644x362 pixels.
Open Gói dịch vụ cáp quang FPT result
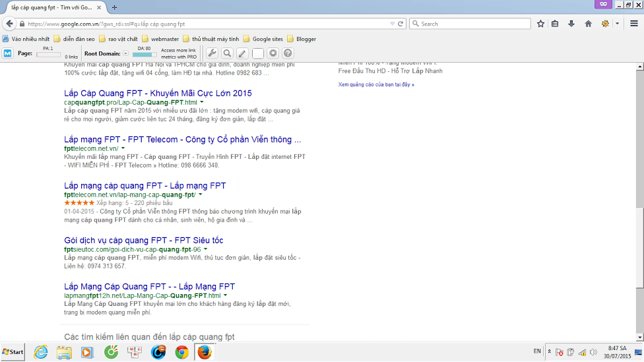coord(143,240)
